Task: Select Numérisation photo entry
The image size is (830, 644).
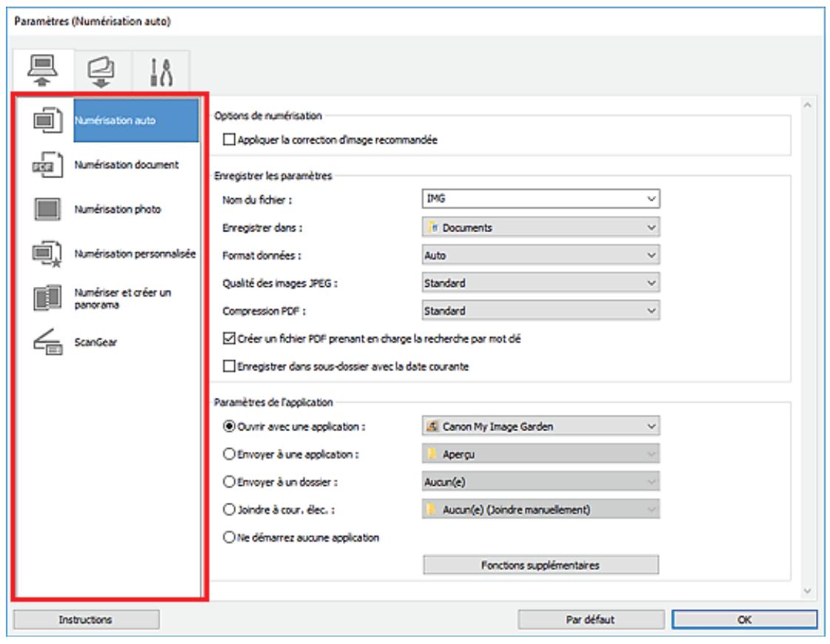Action: tap(118, 209)
